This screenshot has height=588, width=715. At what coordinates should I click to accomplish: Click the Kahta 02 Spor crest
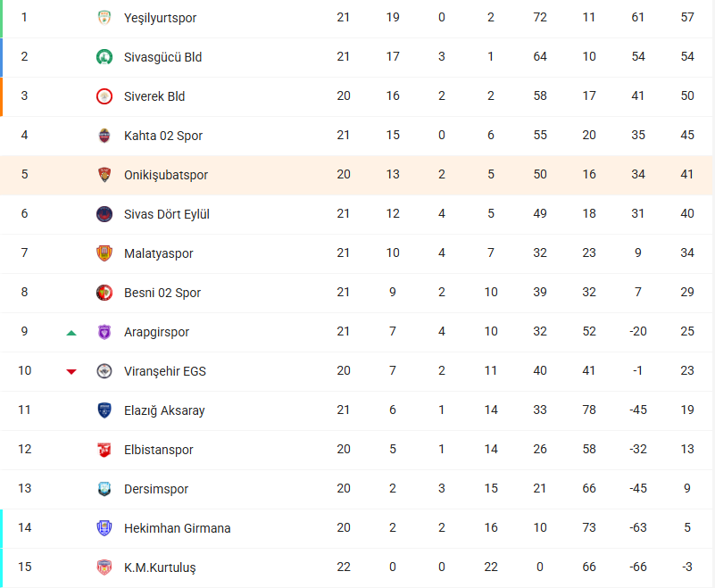[104, 136]
